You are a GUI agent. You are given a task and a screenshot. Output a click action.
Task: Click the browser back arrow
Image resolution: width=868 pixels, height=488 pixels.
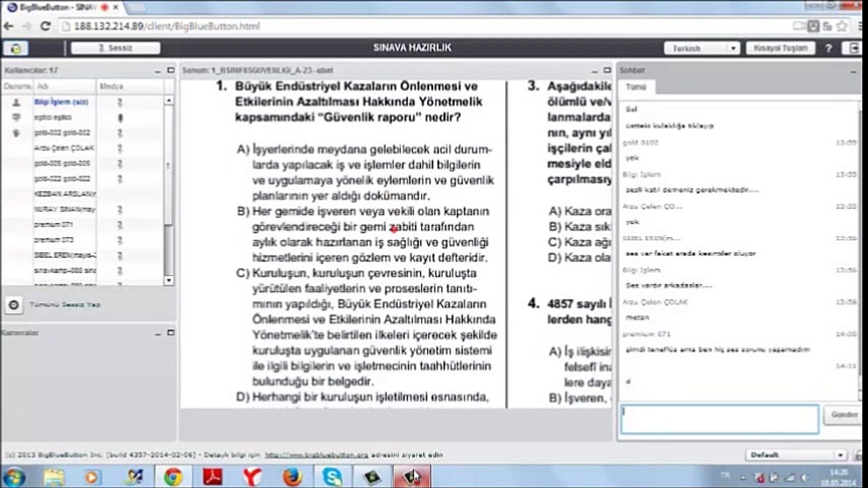coord(8,26)
